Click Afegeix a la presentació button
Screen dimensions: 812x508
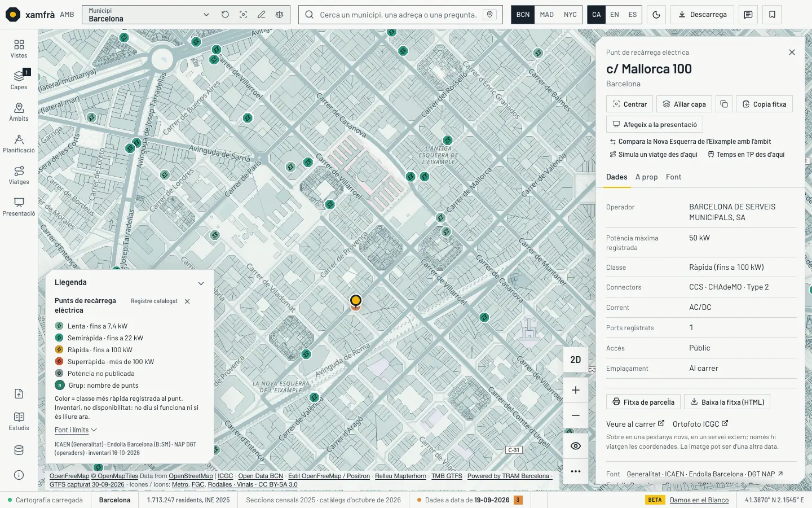click(654, 124)
